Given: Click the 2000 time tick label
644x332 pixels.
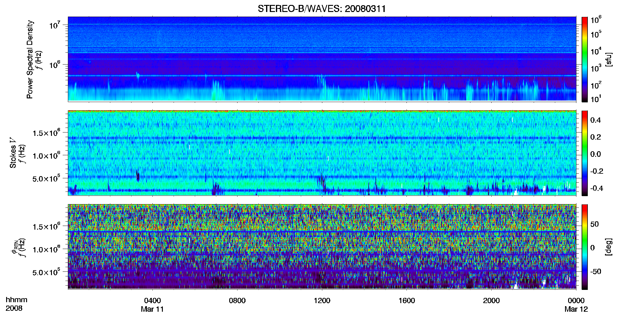Looking at the screenshot, I should click(x=491, y=300).
